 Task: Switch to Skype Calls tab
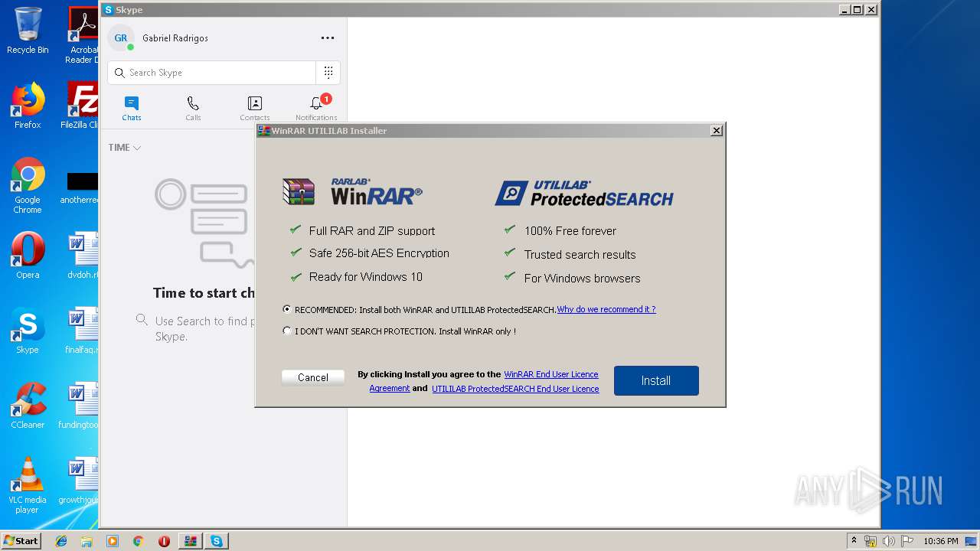coord(193,108)
